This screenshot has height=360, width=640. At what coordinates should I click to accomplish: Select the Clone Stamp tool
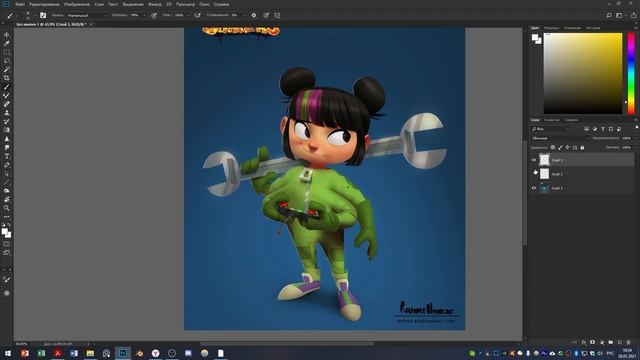click(7, 113)
